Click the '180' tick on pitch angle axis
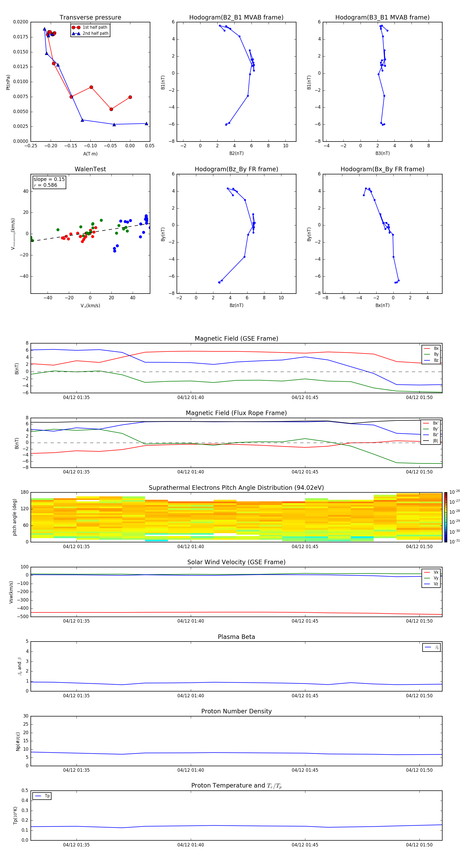This screenshot has height=868, width=473. tap(25, 492)
